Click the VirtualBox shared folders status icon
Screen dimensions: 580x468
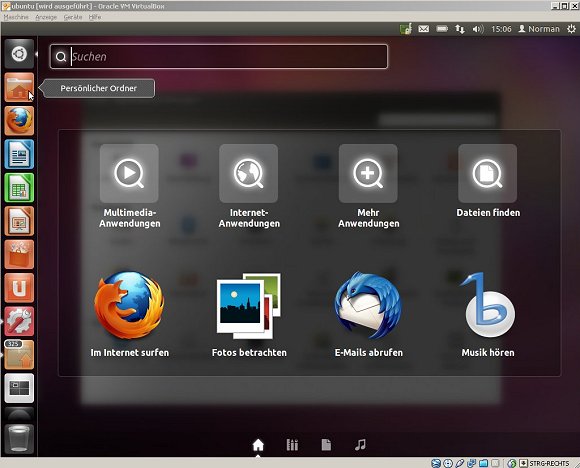[x=483, y=463]
